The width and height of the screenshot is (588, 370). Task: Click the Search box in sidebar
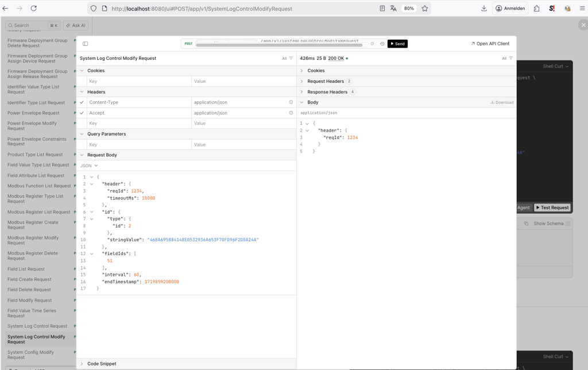click(33, 25)
